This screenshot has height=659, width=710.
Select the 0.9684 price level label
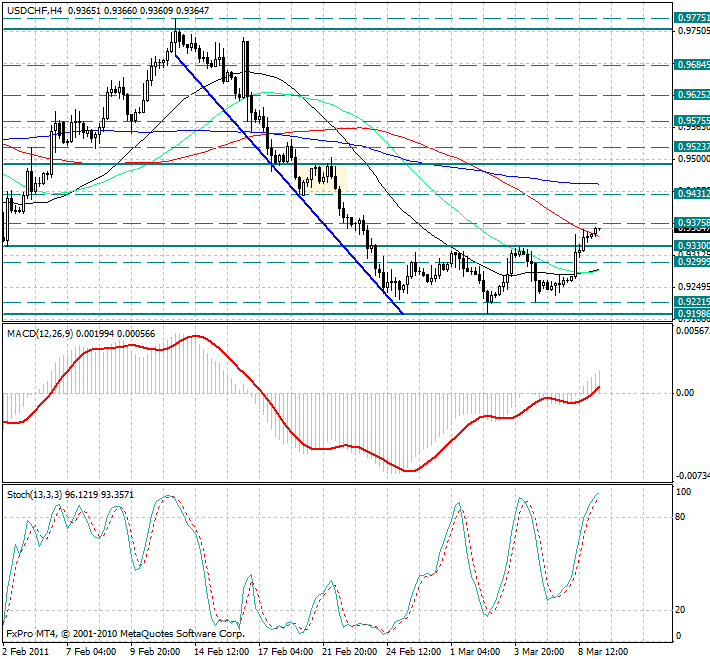(692, 65)
